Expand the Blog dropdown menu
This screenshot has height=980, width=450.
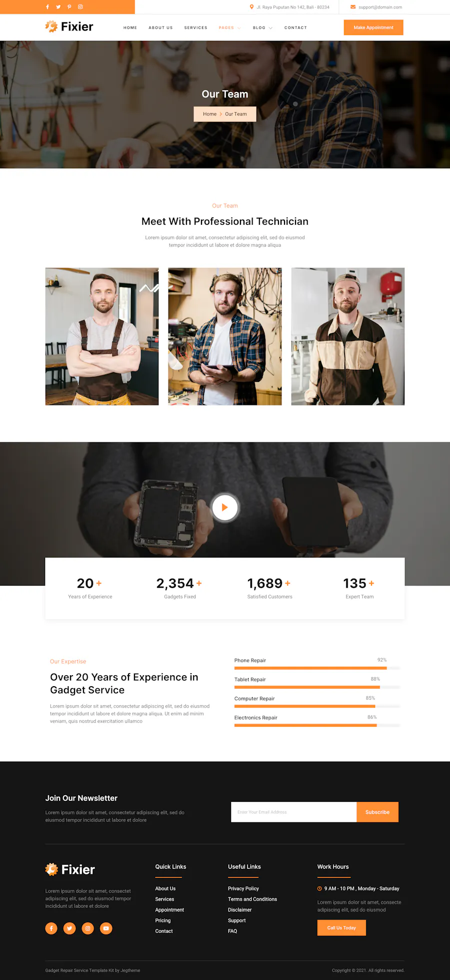(x=262, y=28)
